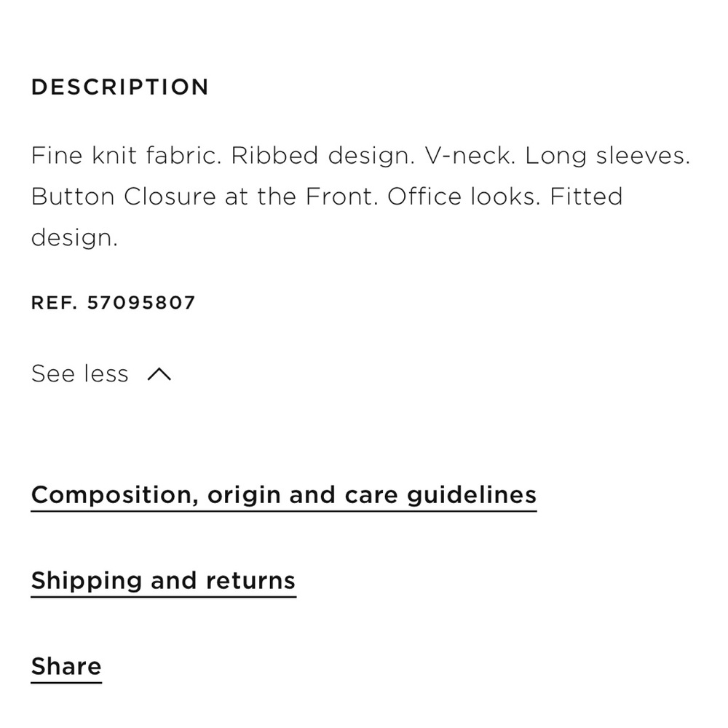The width and height of the screenshot is (728, 728).
Task: Click the upward chevron icon beside See less
Action: pos(159,374)
